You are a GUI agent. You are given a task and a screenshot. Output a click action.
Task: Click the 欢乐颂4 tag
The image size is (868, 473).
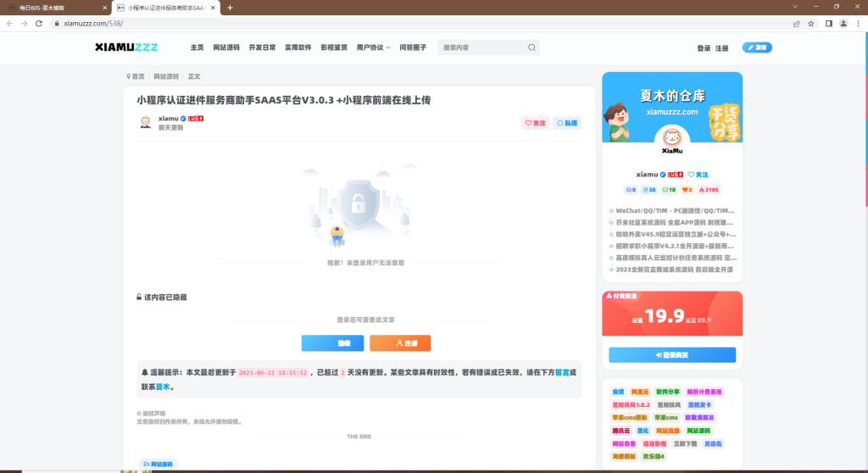pos(654,456)
